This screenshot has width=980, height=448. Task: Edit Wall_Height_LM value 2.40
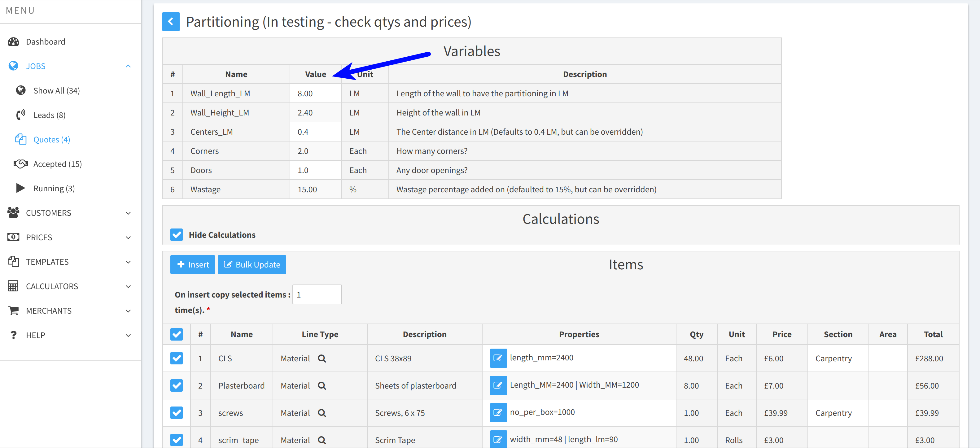coord(316,113)
